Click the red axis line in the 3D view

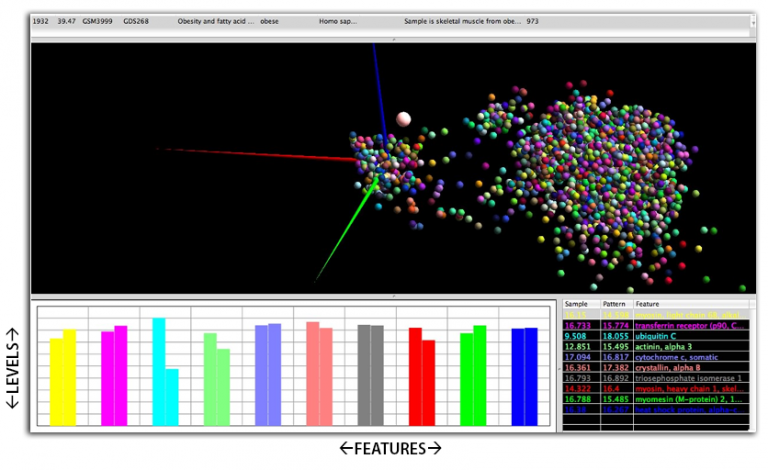pos(250,155)
